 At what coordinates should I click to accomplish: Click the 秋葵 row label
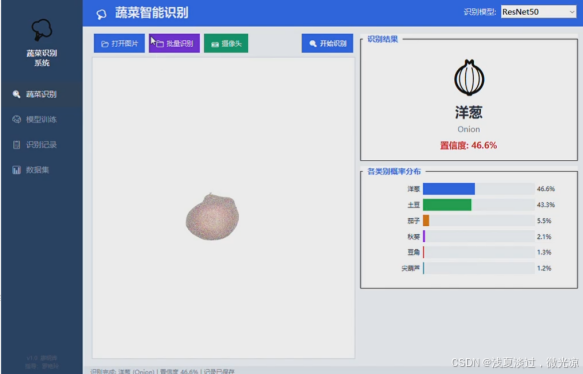point(413,237)
